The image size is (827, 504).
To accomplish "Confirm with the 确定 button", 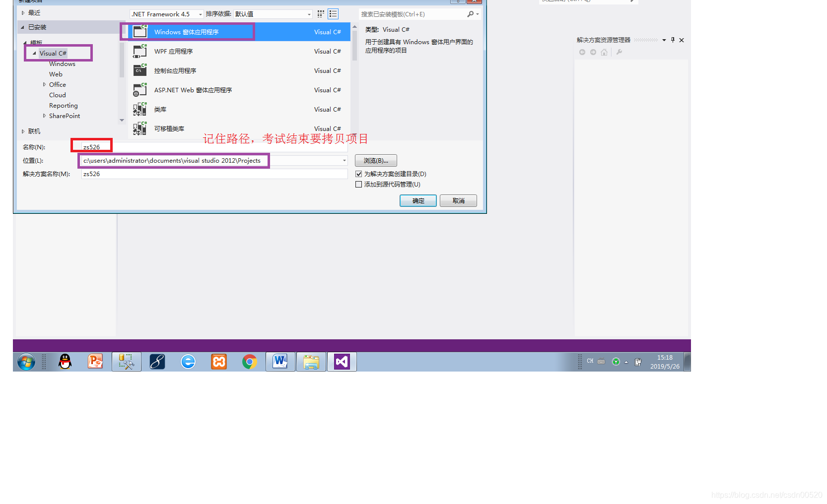I will [418, 201].
